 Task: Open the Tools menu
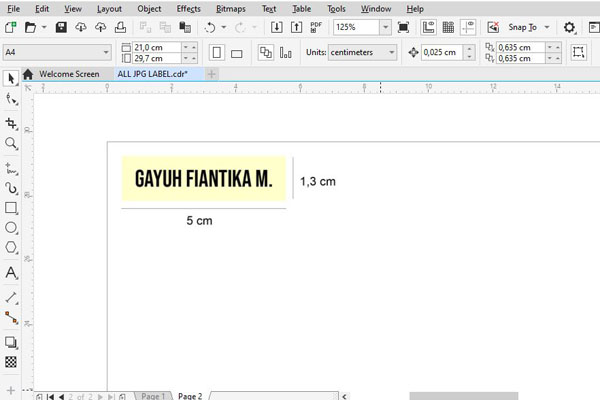click(336, 9)
